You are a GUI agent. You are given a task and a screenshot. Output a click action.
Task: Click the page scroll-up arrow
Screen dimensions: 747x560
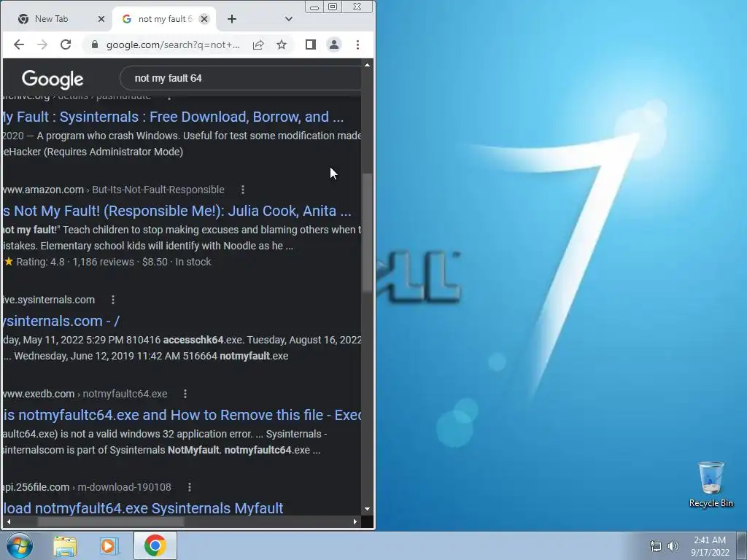point(368,65)
